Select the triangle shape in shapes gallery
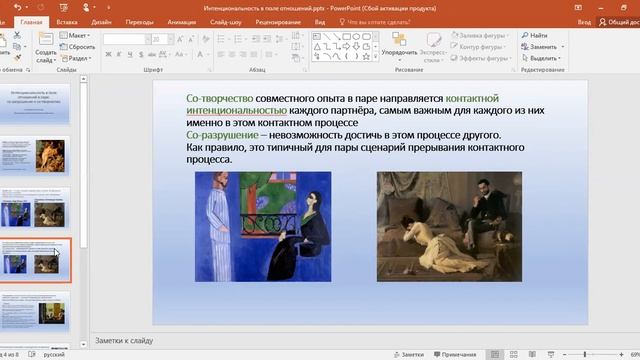Screen dimensions: 640x360 pos(317,47)
